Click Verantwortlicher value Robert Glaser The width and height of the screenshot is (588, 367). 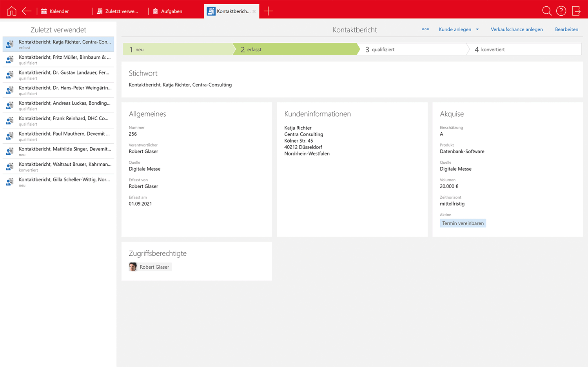tap(143, 152)
